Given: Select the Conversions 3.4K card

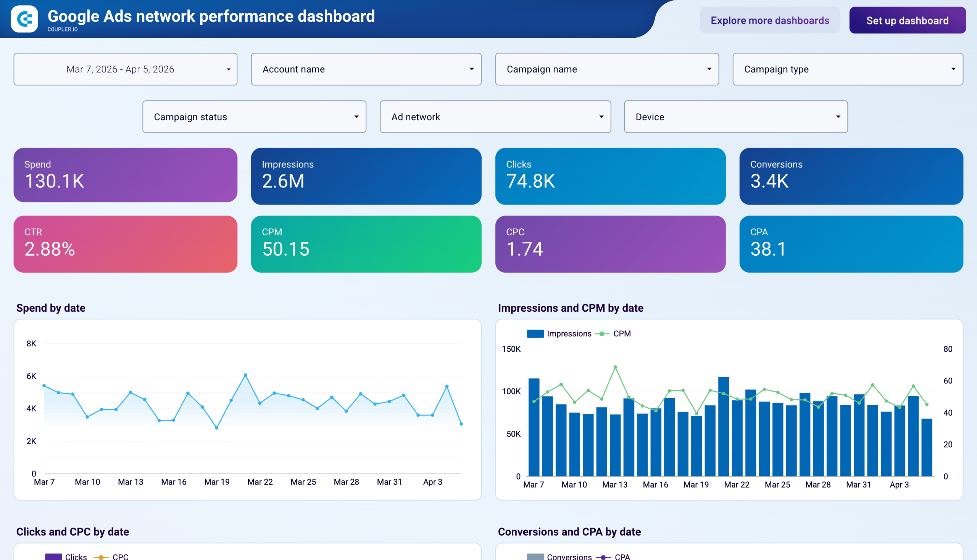Looking at the screenshot, I should (x=851, y=175).
